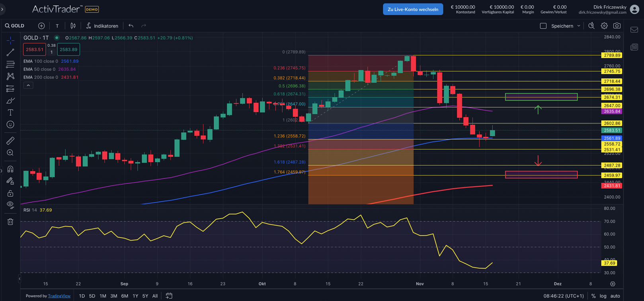The width and height of the screenshot is (644, 301).
Task: Click Zu Live-Konto wechseln button
Action: [x=413, y=9]
